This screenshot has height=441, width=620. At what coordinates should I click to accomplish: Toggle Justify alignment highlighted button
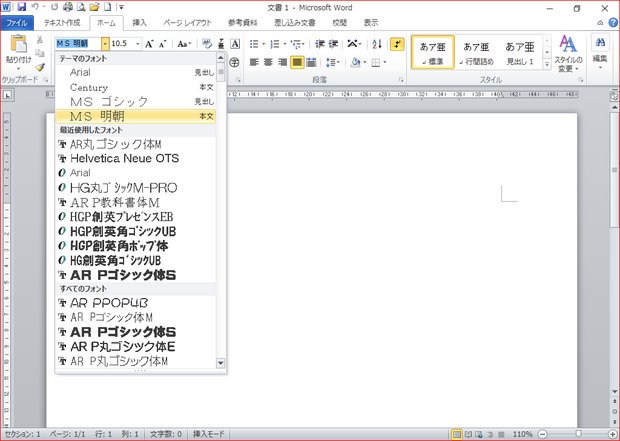(x=297, y=62)
